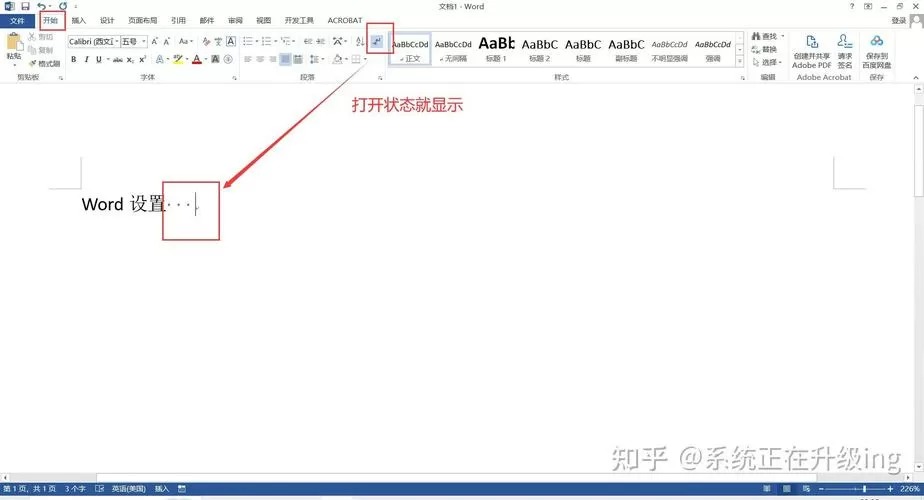This screenshot has height=500, width=924.
Task: Open the 选择 (Select) dropdown
Action: pos(767,62)
